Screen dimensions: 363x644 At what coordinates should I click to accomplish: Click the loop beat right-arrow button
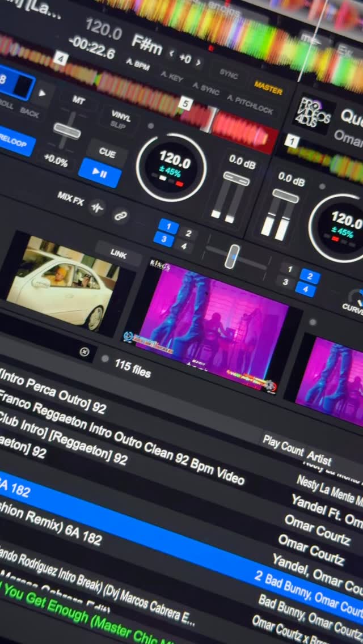pyautogui.click(x=42, y=93)
